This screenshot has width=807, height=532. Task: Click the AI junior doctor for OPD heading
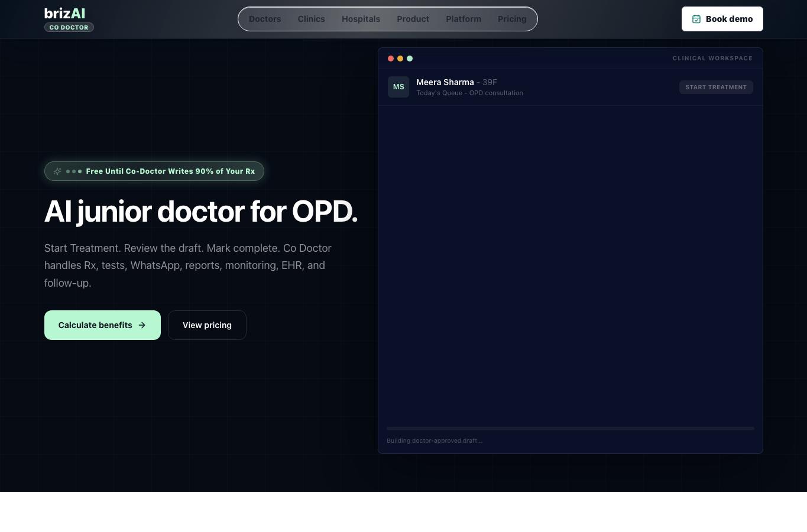(x=201, y=212)
